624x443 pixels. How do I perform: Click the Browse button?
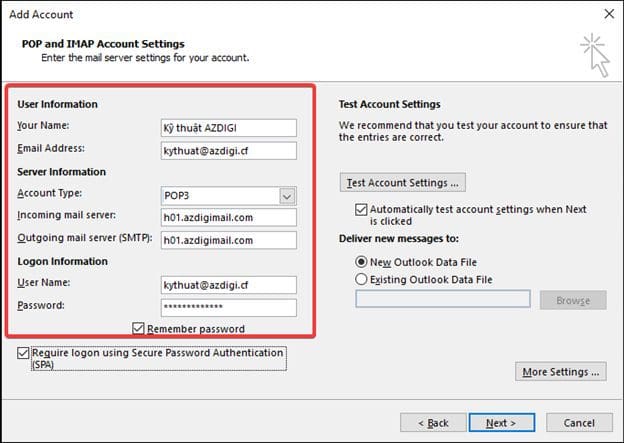coord(573,300)
